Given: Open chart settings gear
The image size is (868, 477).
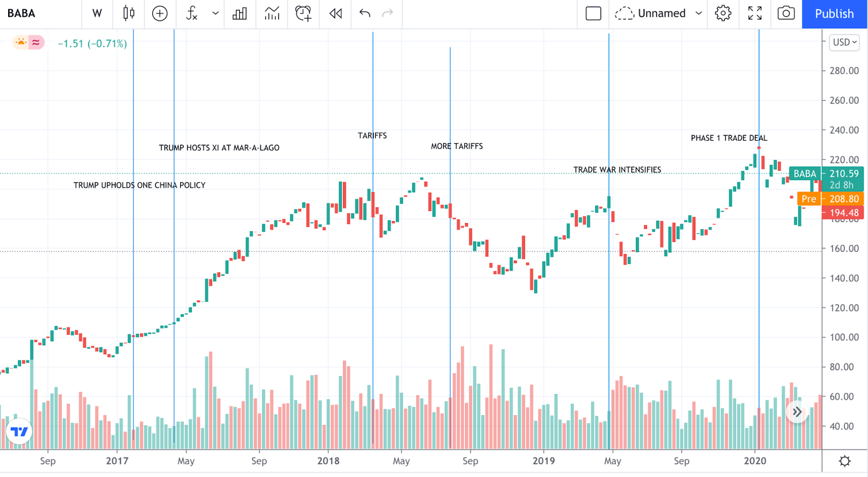Looking at the screenshot, I should (x=723, y=14).
